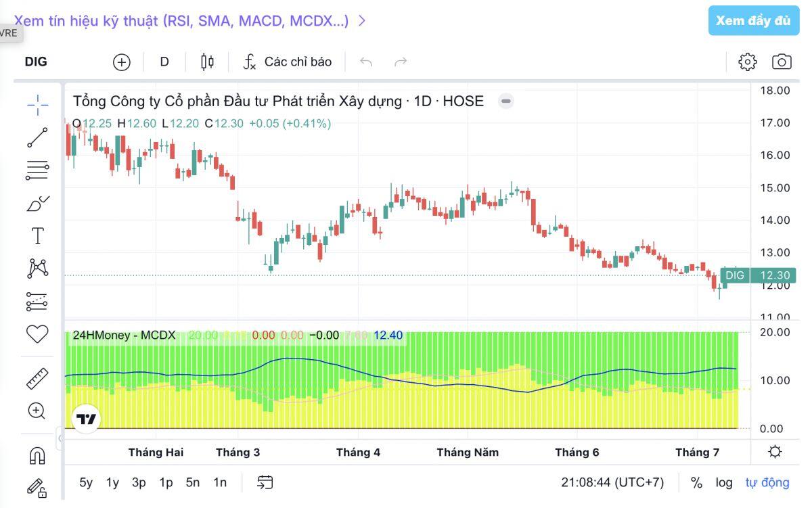The height and width of the screenshot is (508, 812).
Task: Click the Xem đầy đủ button
Action: coord(753,20)
